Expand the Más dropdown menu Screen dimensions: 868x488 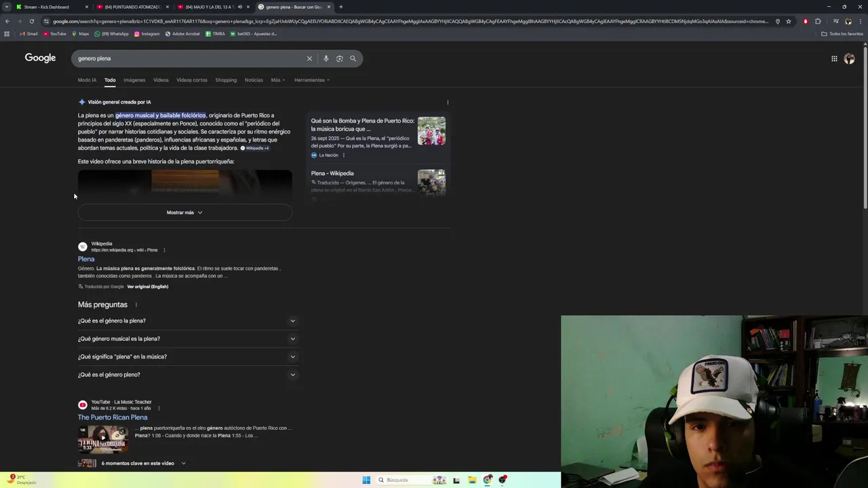pyautogui.click(x=278, y=80)
